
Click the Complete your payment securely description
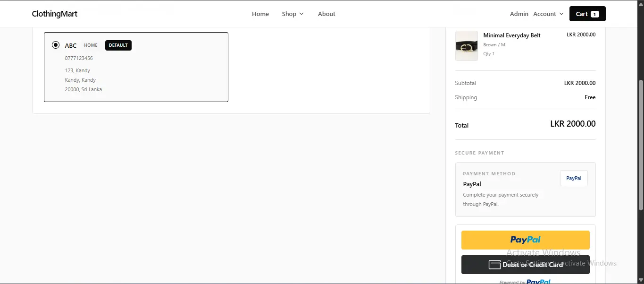point(501,199)
